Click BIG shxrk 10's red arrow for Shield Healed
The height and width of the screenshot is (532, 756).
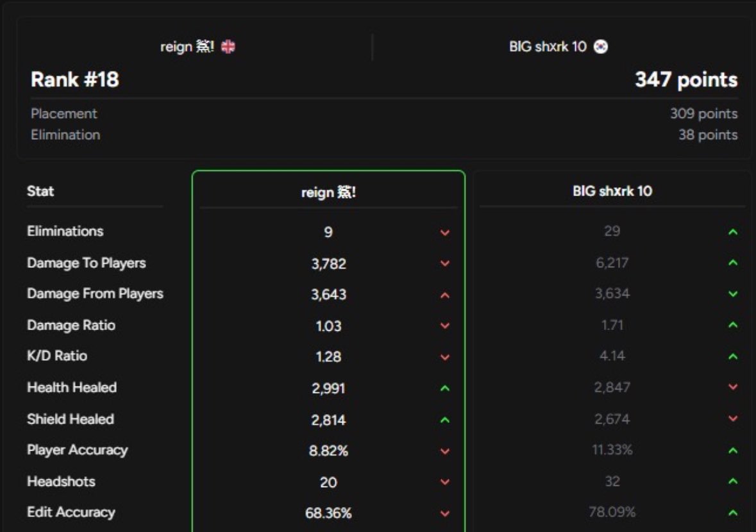(x=733, y=419)
